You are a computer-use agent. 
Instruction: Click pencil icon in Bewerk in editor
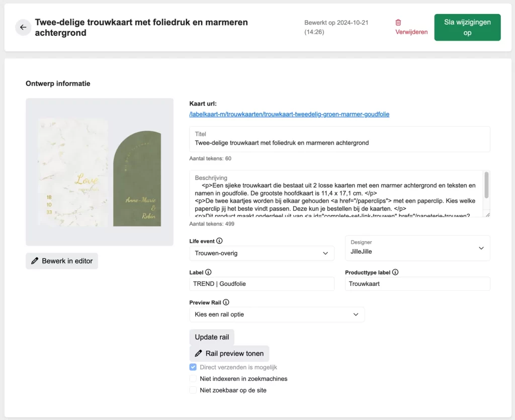pos(35,261)
